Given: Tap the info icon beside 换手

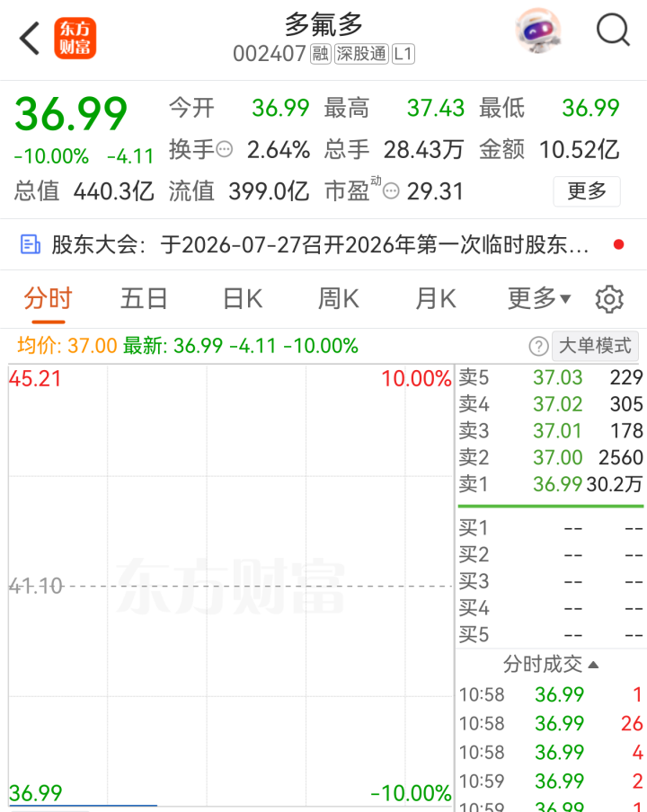Looking at the screenshot, I should click(x=225, y=150).
